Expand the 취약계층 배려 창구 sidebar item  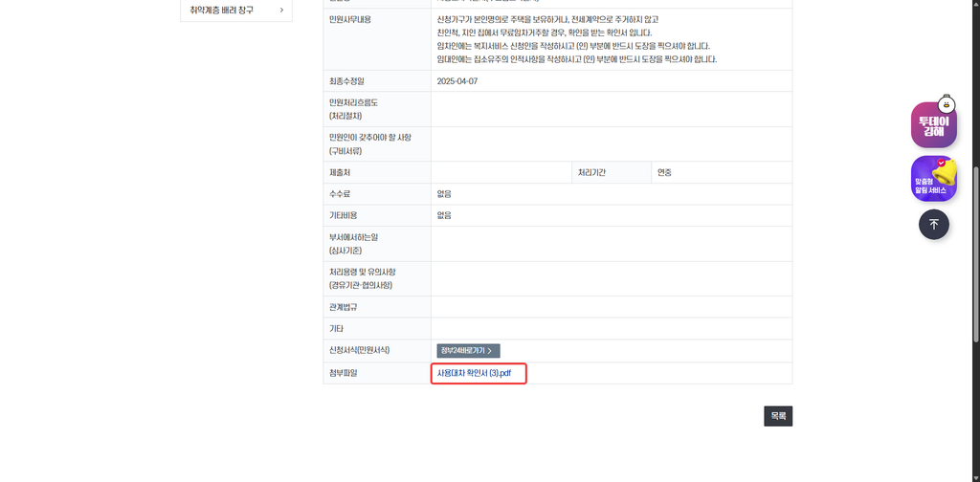tap(236, 10)
